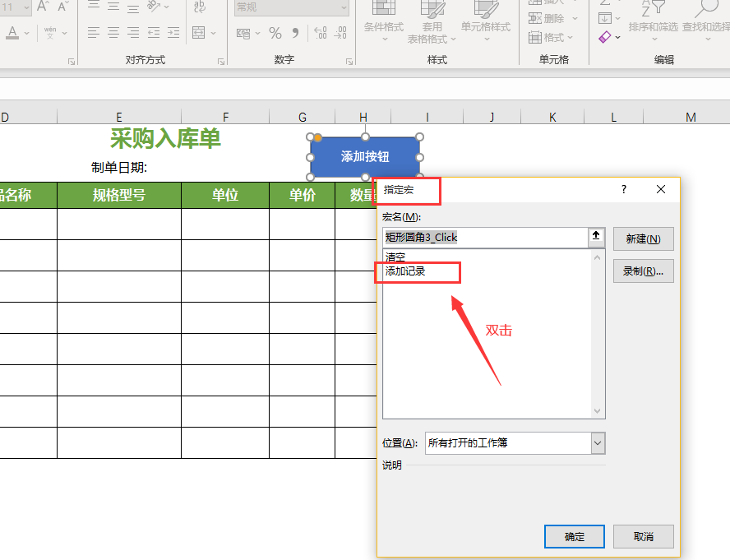Select column M header
This screenshot has height=560, width=730.
[x=691, y=117]
